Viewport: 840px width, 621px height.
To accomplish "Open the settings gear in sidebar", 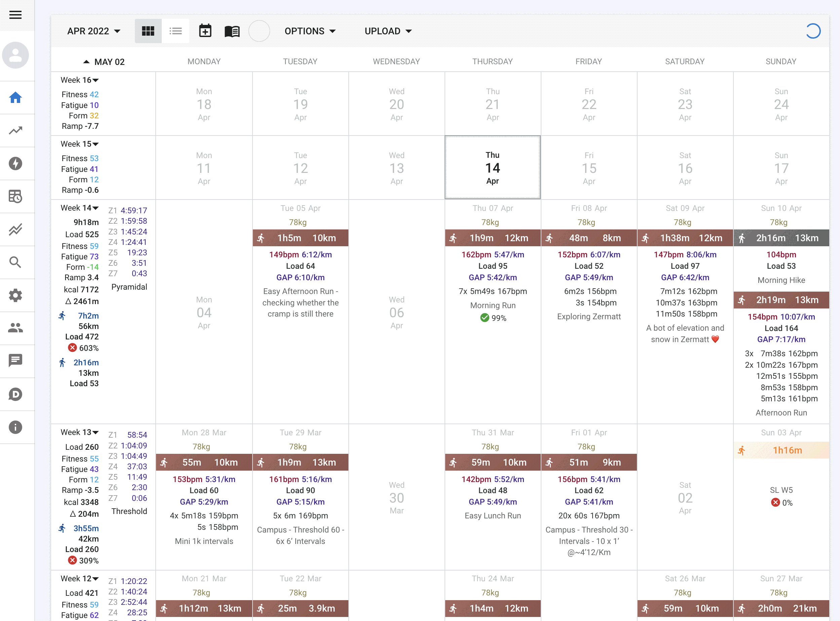I will point(15,295).
